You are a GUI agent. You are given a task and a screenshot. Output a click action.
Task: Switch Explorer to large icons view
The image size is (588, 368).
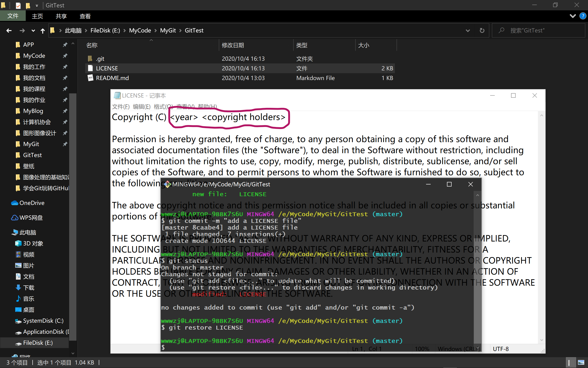[581, 363]
